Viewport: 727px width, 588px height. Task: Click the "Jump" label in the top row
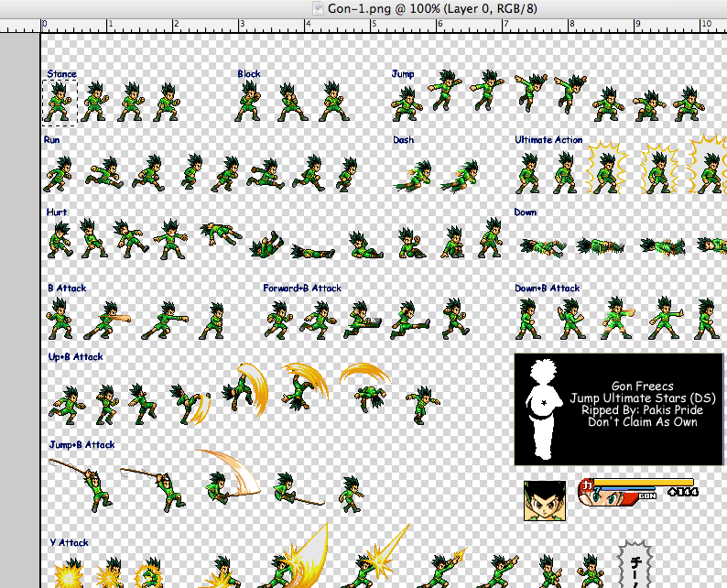pyautogui.click(x=403, y=74)
